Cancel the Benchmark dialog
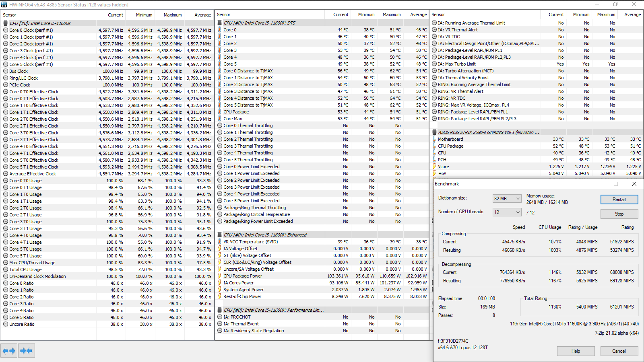Viewport: 644px width, 362px height. point(619,351)
